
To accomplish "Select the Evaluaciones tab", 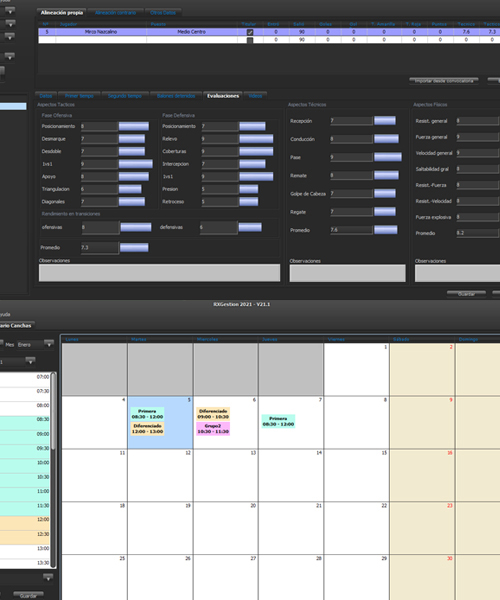I will point(223,96).
